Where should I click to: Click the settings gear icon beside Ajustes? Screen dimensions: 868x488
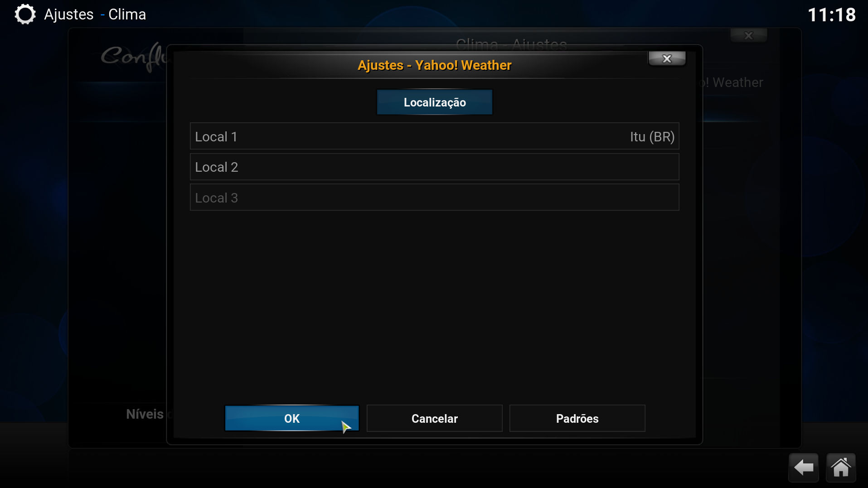(25, 14)
